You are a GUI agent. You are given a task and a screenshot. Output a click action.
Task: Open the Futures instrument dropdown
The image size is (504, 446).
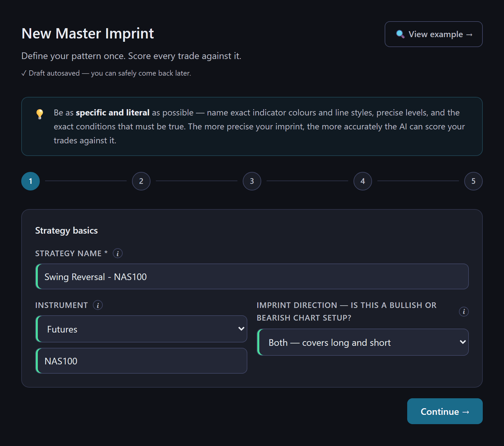141,329
